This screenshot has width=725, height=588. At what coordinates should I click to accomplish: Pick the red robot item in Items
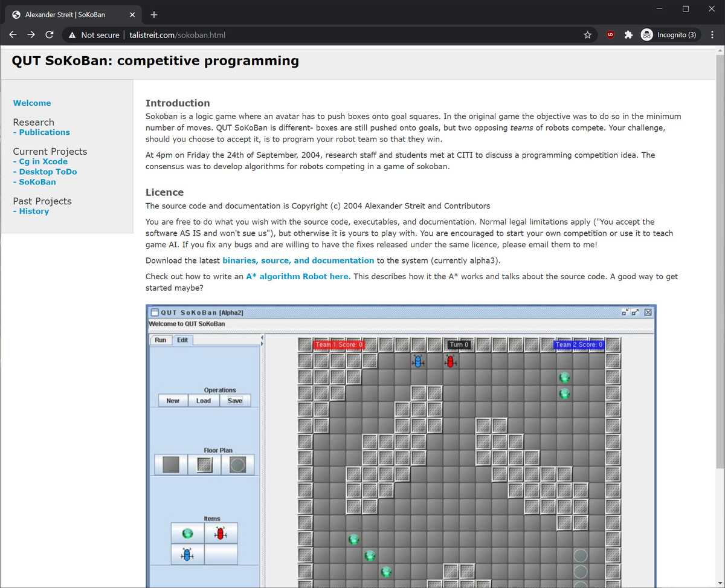(221, 534)
